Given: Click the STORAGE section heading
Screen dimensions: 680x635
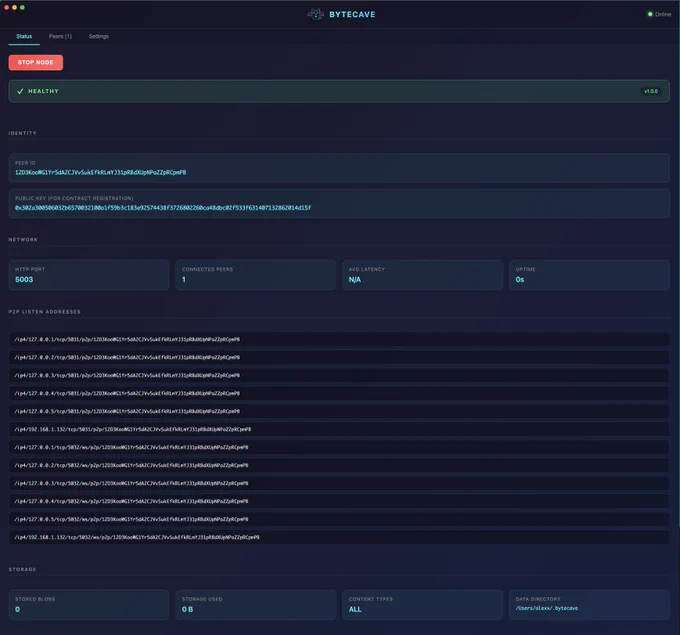Looking at the screenshot, I should (x=22, y=570).
